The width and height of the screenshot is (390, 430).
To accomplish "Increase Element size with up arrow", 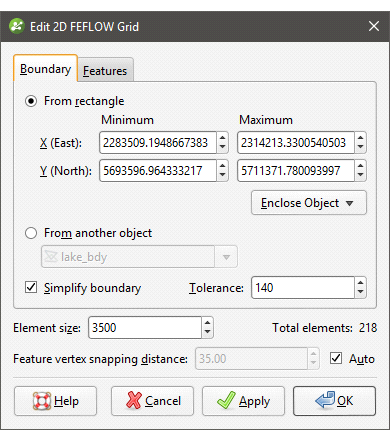I will [207, 323].
